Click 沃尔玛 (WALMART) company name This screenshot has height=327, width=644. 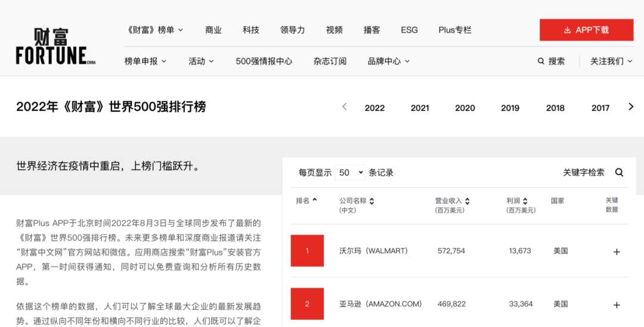(x=373, y=251)
